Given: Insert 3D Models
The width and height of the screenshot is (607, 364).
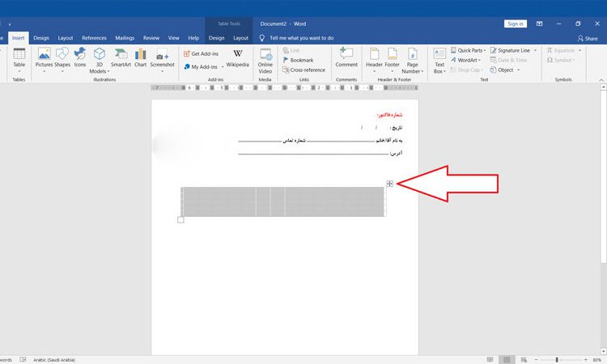Looking at the screenshot, I should (99, 61).
